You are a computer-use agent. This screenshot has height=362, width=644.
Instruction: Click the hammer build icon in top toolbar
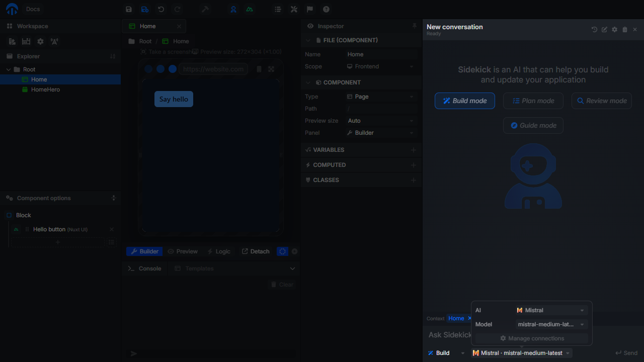click(205, 9)
